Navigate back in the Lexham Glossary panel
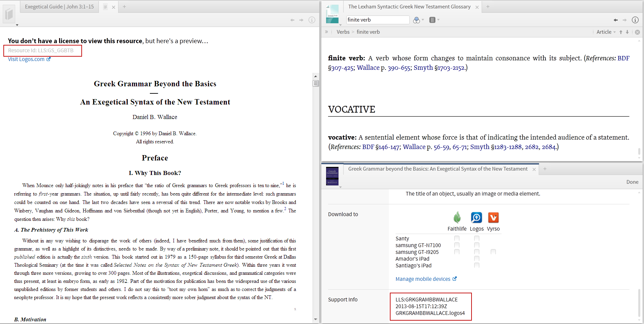Viewport: 644px width, 324px height. point(616,20)
